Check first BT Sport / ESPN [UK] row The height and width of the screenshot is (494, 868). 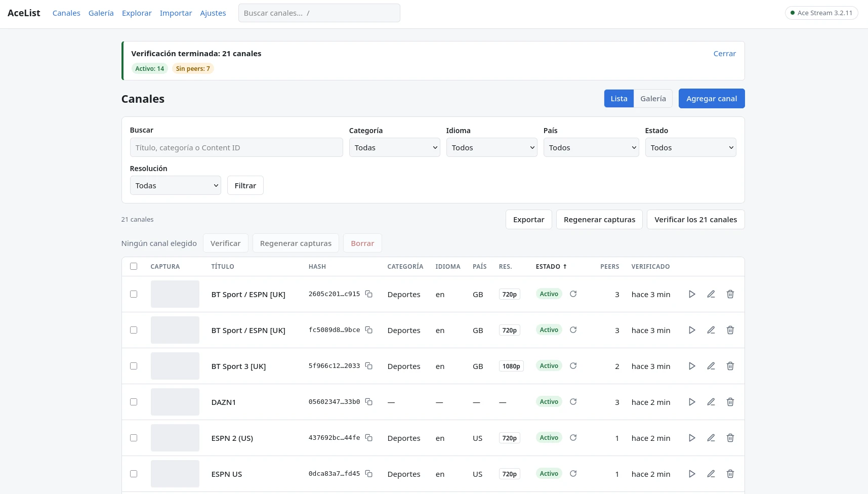pos(134,294)
